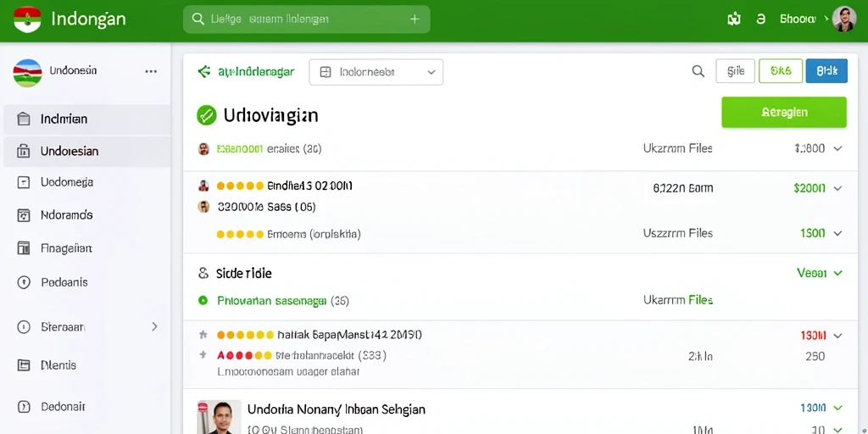Click the Side ridie group icon
This screenshot has height=434, width=868.
[x=203, y=273]
